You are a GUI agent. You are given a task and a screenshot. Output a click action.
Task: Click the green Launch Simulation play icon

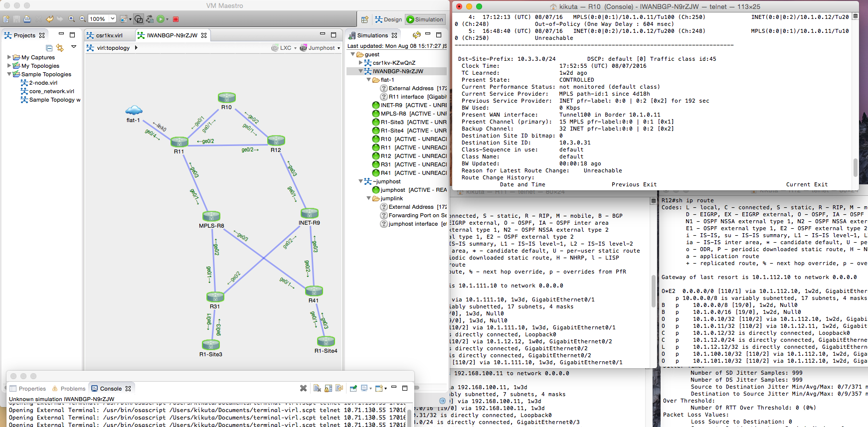point(161,19)
